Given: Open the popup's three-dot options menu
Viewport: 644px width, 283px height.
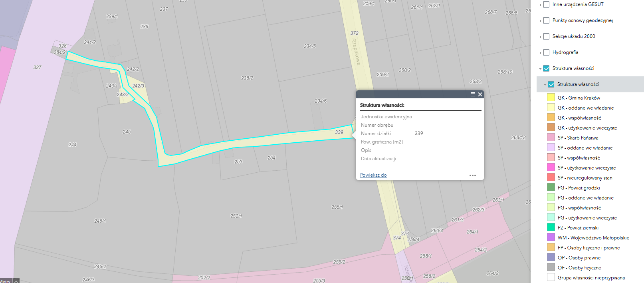Looking at the screenshot, I should (473, 175).
